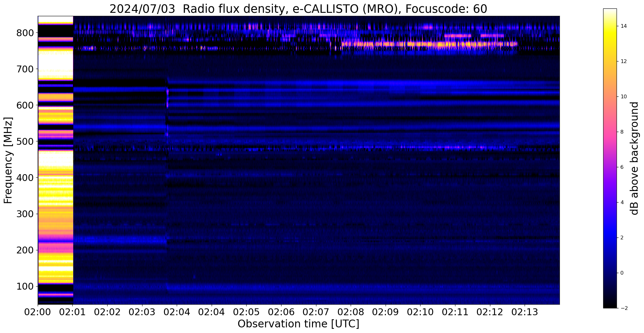Screen dimensions: 644x333
Task: Click the 02:05 time tick label
Action: click(x=247, y=312)
